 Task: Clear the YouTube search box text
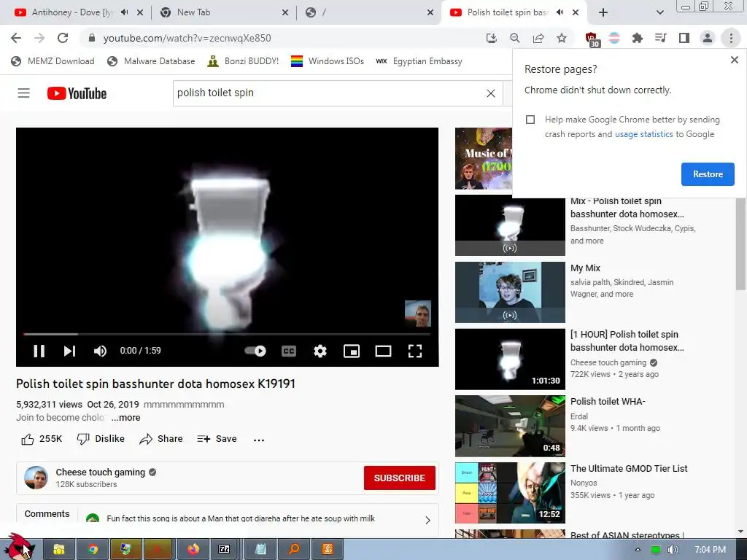pos(491,93)
